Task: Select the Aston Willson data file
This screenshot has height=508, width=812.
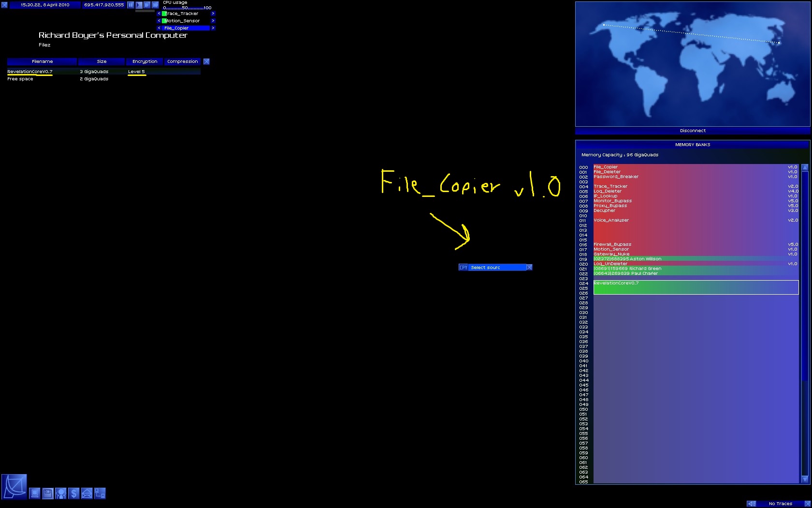Action: [696, 259]
